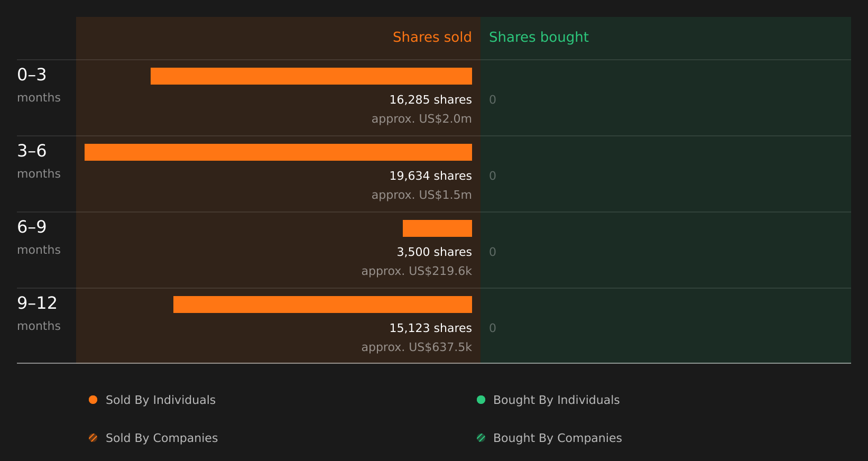Click the approx. US$219.6k amount
This screenshot has height=461, width=868.
tap(417, 271)
